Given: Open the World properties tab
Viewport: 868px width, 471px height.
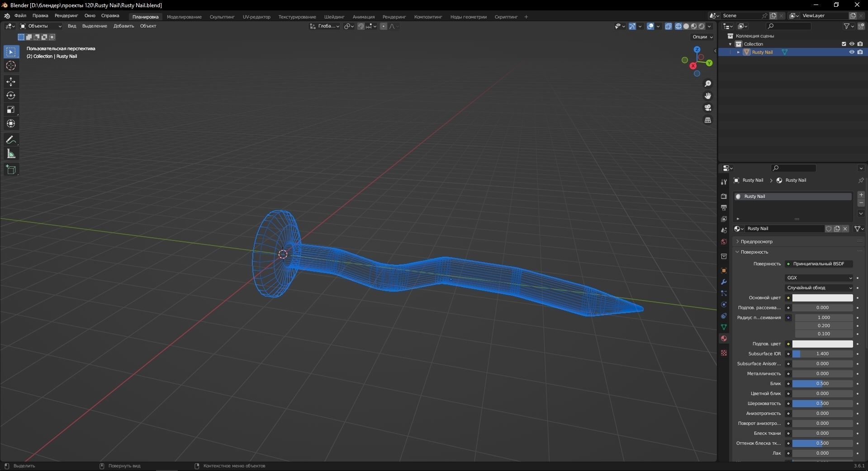Looking at the screenshot, I should click(724, 242).
